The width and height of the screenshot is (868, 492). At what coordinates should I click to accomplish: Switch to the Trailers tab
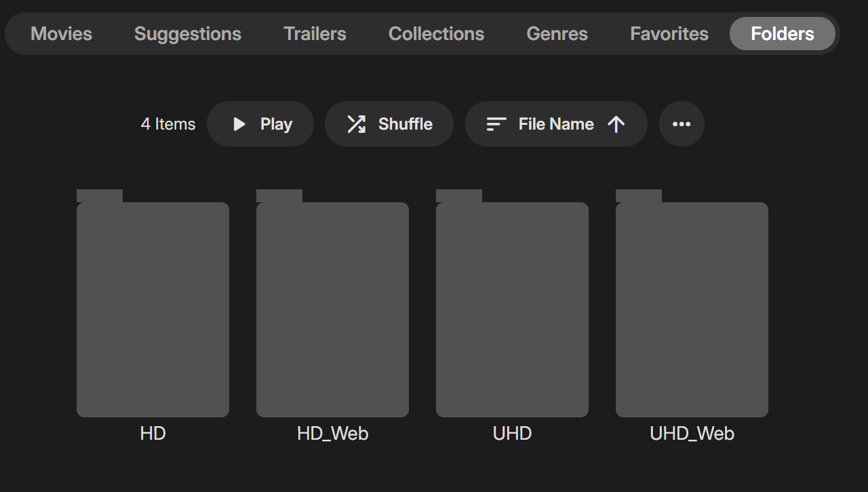(315, 34)
